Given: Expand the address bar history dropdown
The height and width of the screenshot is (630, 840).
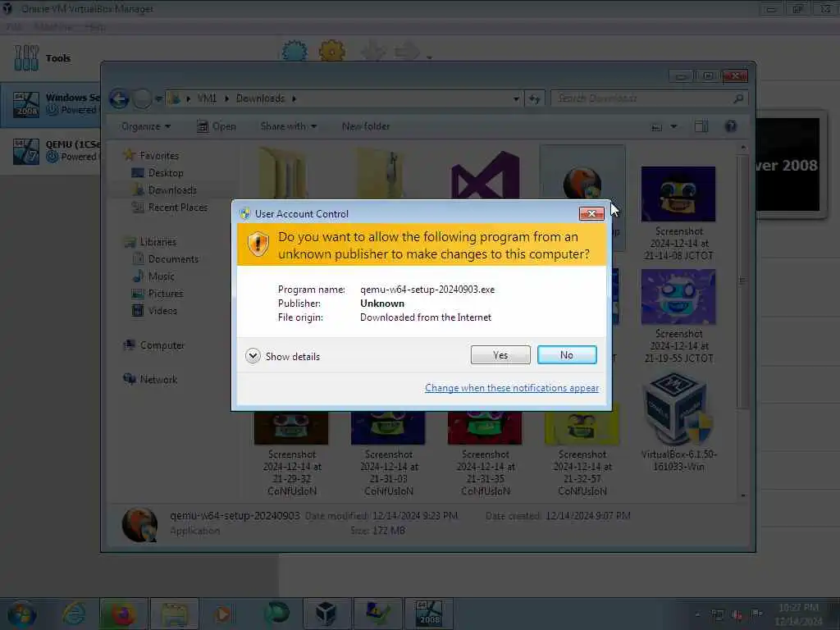Looking at the screenshot, I should (516, 98).
